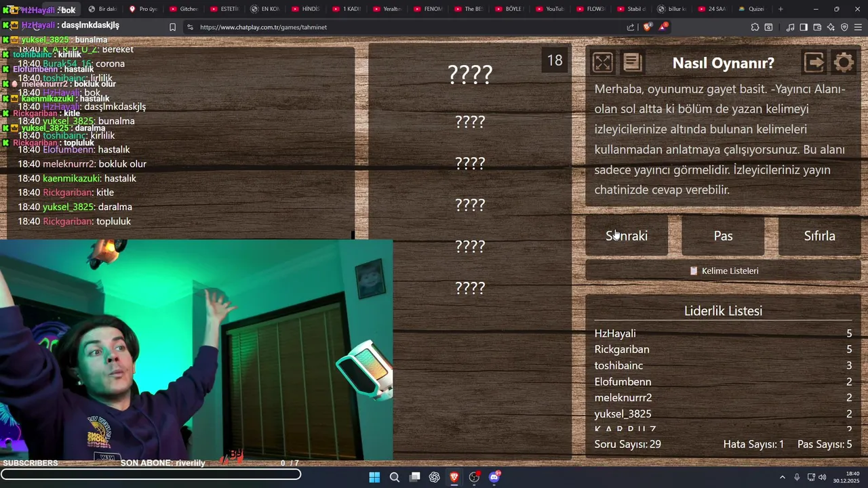Open Windows Start menu
The image size is (868, 488).
[374, 477]
